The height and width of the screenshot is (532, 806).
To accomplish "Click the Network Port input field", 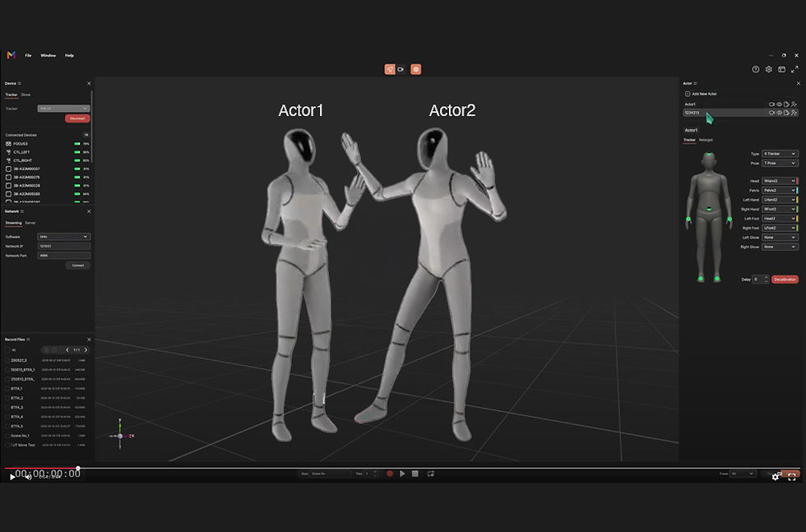I will pyautogui.click(x=64, y=256).
